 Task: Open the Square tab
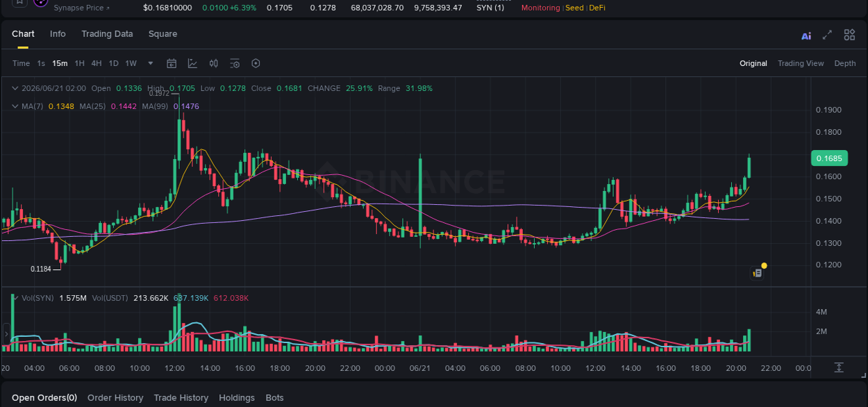click(x=162, y=34)
